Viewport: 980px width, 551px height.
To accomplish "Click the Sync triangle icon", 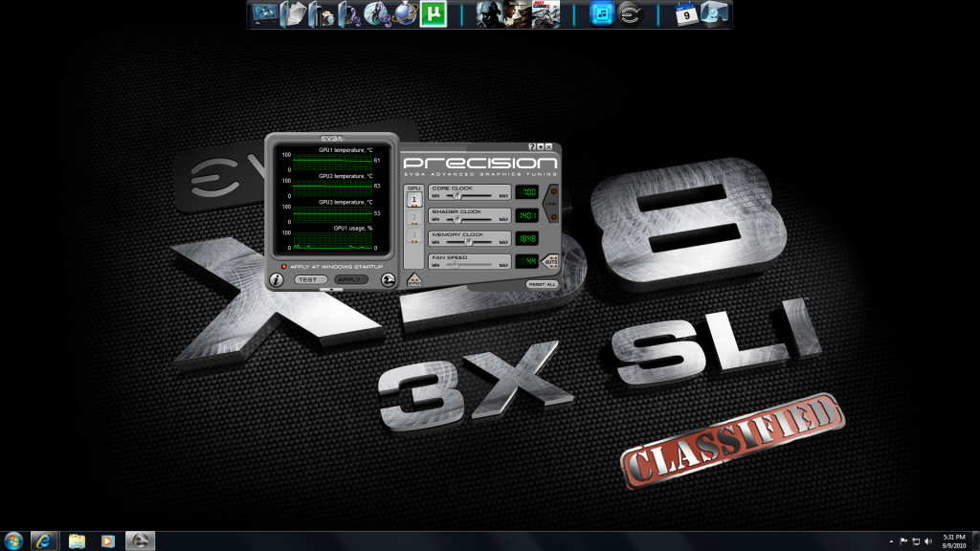I will point(413,280).
